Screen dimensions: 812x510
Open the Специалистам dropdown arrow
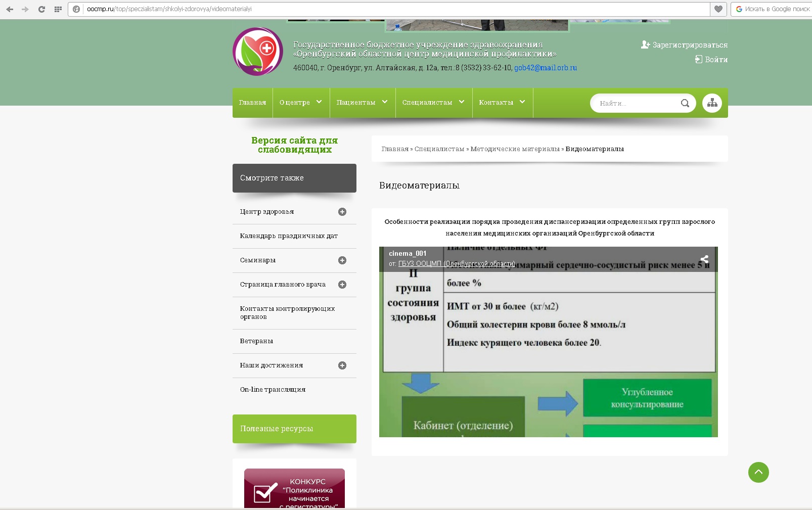pyautogui.click(x=462, y=102)
